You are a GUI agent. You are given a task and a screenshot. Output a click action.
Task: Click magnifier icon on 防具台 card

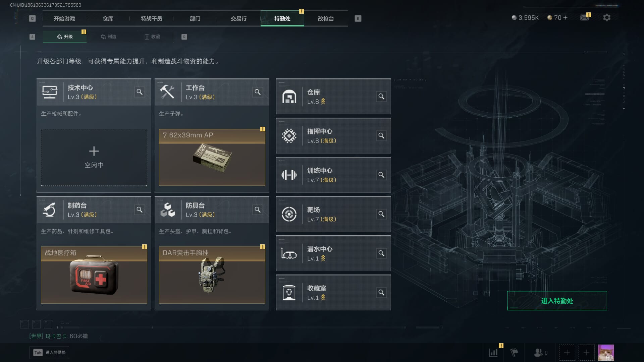pos(258,210)
